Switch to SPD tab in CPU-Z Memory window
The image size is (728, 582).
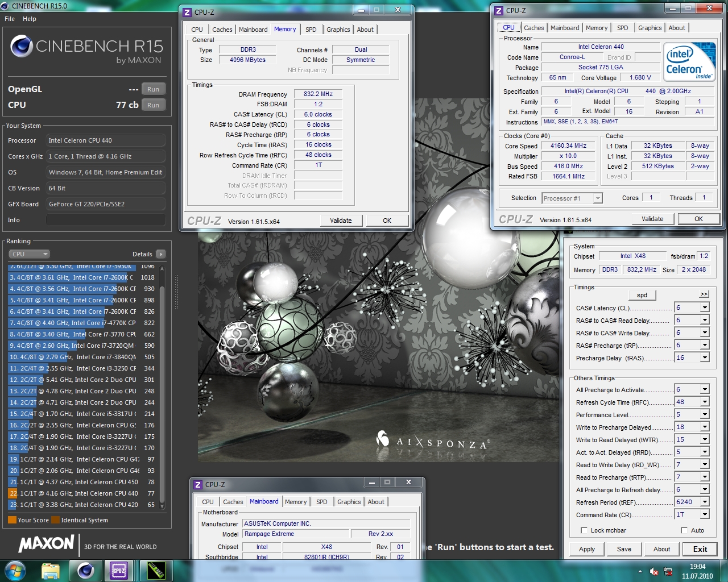(x=311, y=30)
